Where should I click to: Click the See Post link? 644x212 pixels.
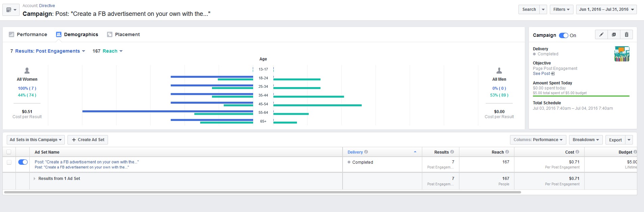coord(541,74)
